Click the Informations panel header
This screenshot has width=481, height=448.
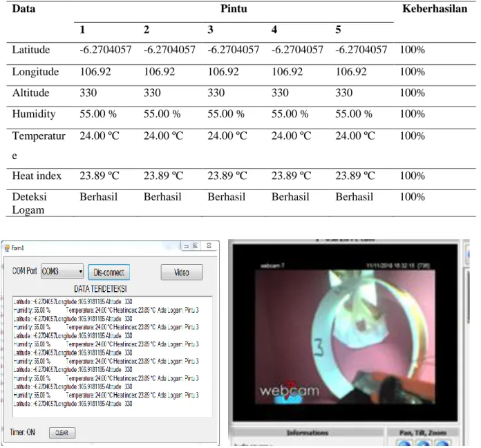308,433
